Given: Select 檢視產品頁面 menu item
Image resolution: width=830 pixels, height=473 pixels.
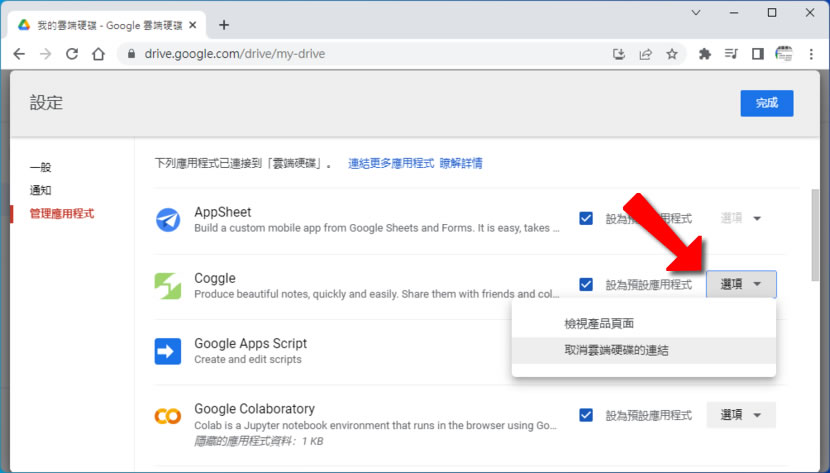Looking at the screenshot, I should point(644,323).
